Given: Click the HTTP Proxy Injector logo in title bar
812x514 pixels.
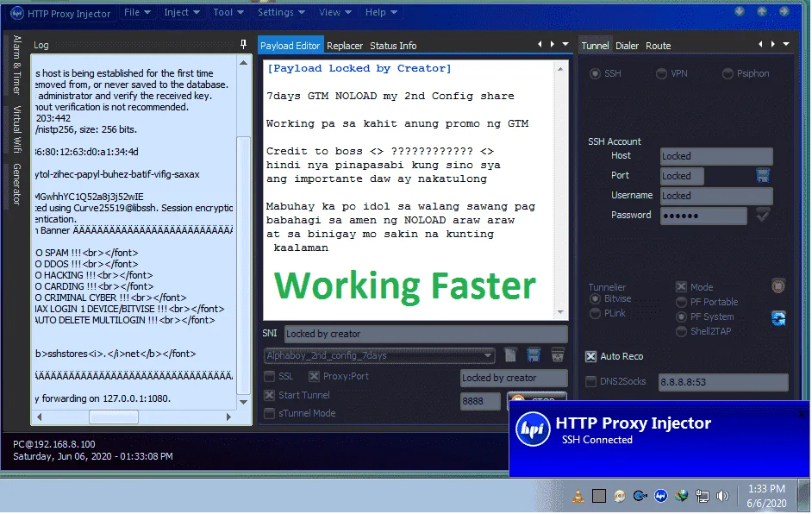Looking at the screenshot, I should [x=17, y=13].
